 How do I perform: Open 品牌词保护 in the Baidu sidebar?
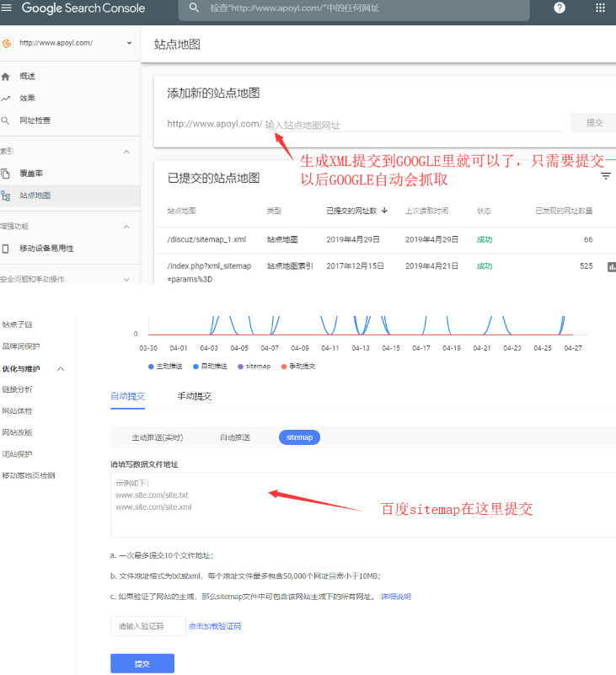(21, 346)
